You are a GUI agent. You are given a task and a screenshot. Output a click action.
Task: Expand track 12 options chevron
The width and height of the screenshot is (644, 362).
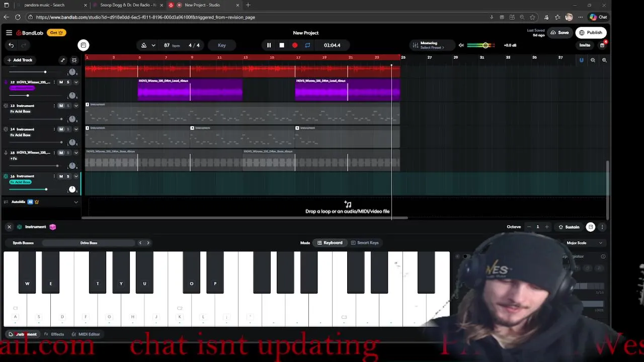pyautogui.click(x=76, y=82)
